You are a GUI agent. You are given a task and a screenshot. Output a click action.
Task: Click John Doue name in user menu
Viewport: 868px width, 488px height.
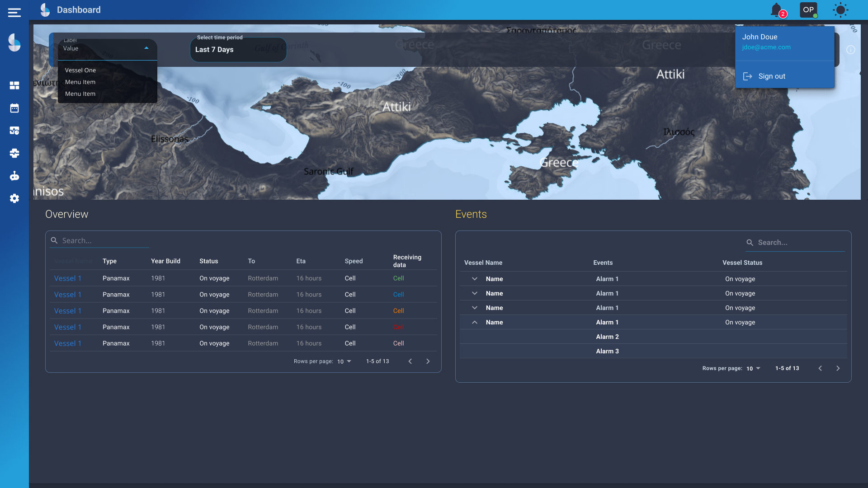pos(759,37)
